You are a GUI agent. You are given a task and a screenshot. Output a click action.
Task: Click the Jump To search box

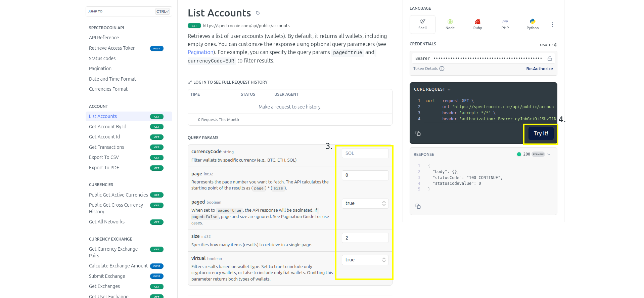coord(129,11)
